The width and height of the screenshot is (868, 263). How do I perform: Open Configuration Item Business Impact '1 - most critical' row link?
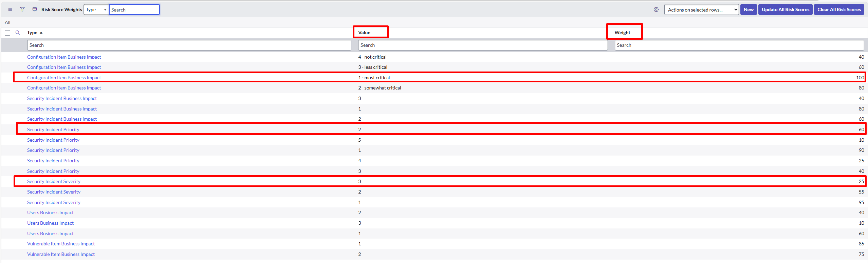(x=64, y=78)
